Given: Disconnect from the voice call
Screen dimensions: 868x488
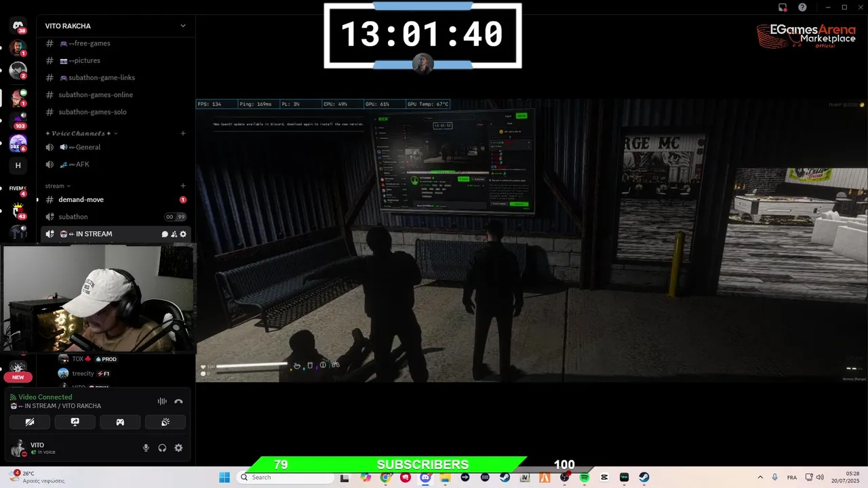Looking at the screenshot, I should coord(178,401).
